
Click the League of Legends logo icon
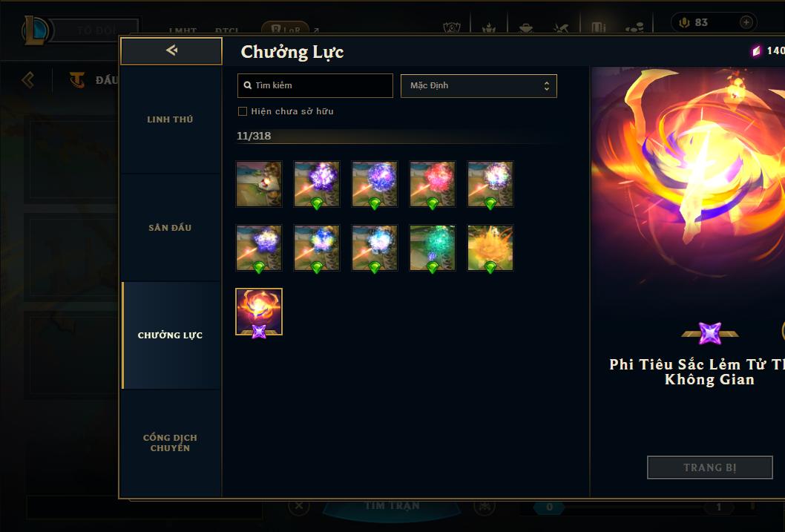(35, 30)
